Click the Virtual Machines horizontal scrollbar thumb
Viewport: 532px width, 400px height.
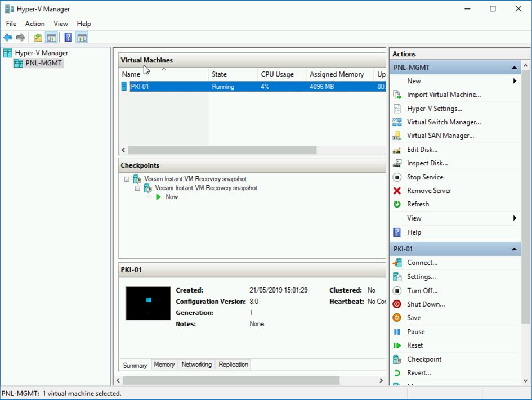click(x=222, y=150)
